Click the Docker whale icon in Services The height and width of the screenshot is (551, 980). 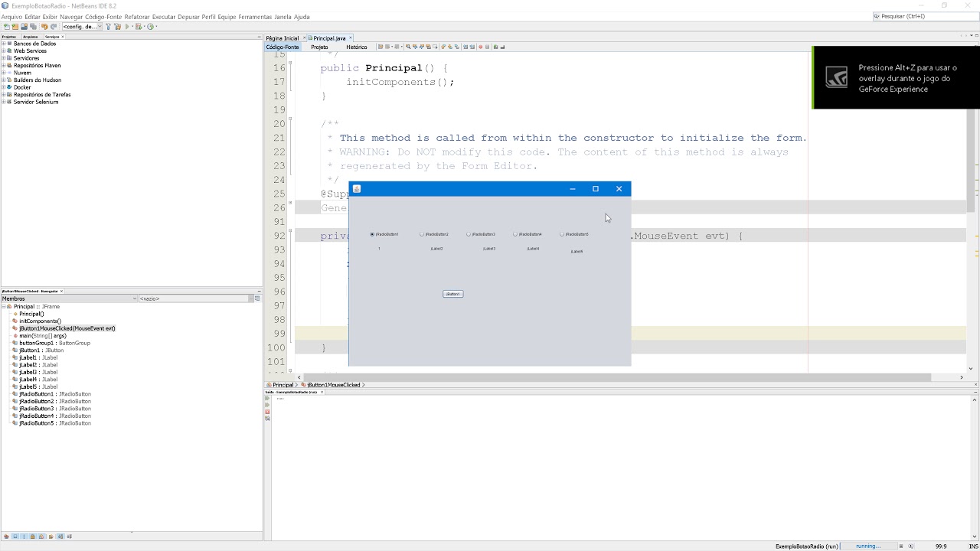point(10,87)
